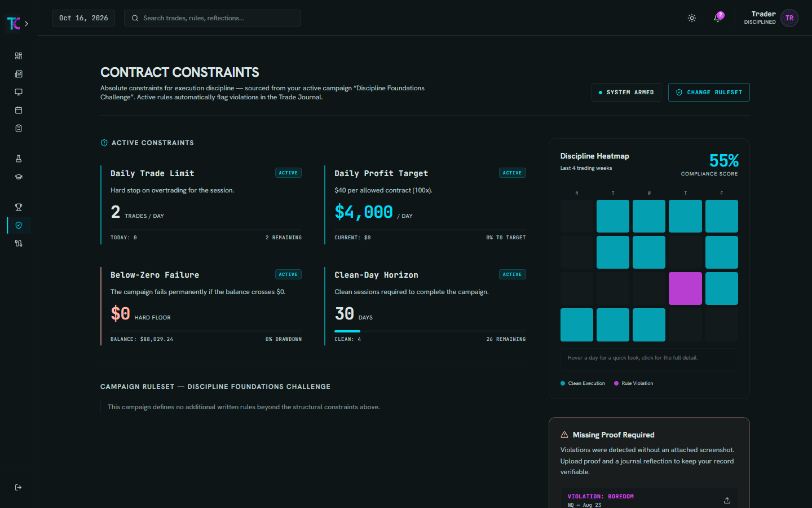The height and width of the screenshot is (508, 812).
Task: Click the Below-Zero Failure card title
Action: [x=155, y=275]
